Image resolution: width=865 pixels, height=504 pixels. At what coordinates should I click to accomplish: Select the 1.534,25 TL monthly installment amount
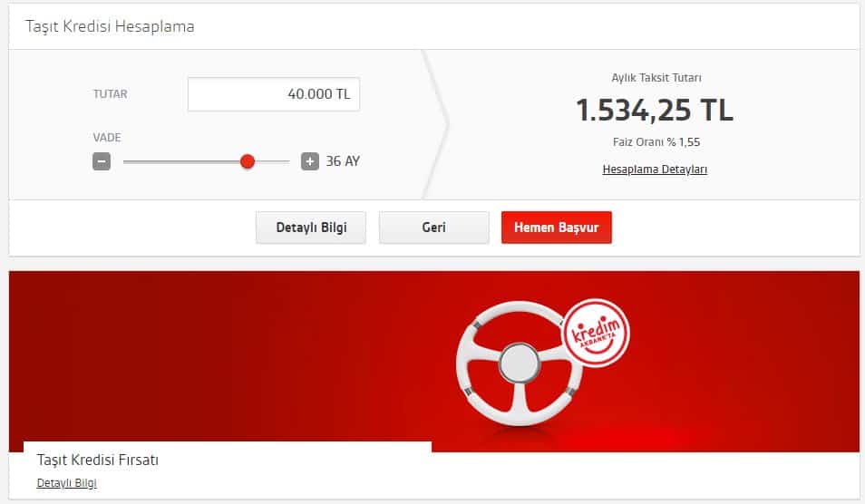click(x=655, y=110)
